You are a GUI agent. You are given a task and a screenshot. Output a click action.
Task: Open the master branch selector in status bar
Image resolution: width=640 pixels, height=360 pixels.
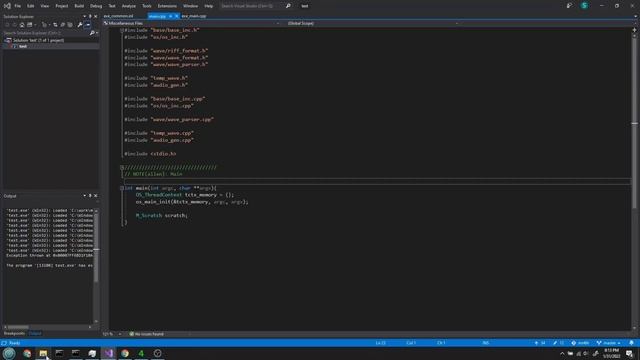coord(609,343)
